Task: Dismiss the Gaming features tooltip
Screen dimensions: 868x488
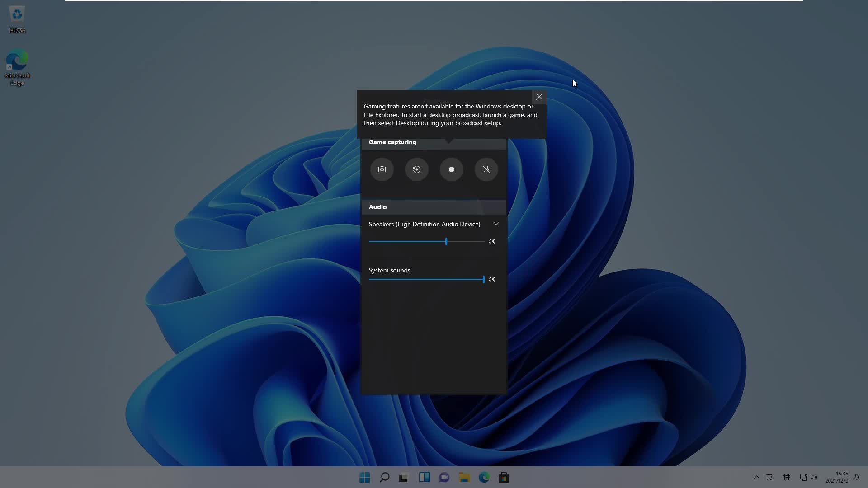Action: (x=539, y=96)
